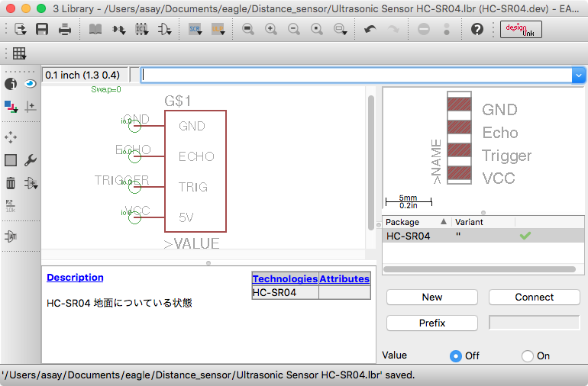Select the Mark origin tool

(30, 107)
